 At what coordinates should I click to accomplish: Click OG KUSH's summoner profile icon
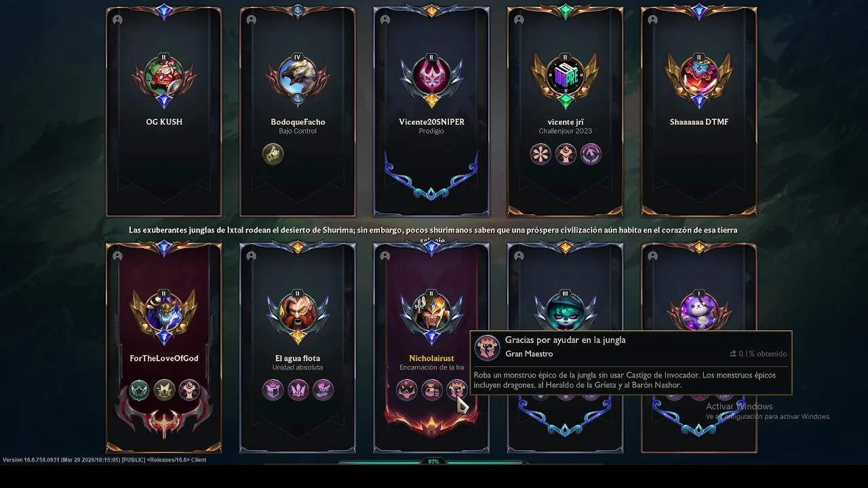pos(163,77)
